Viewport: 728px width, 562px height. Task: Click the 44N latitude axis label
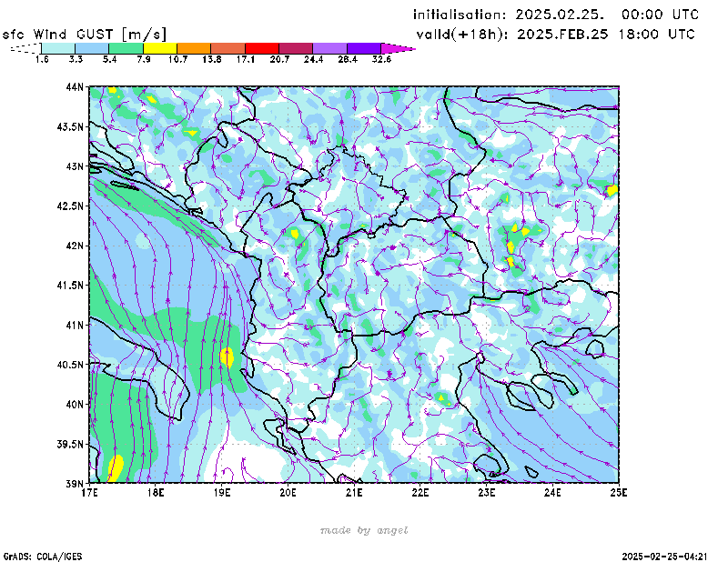(x=74, y=87)
